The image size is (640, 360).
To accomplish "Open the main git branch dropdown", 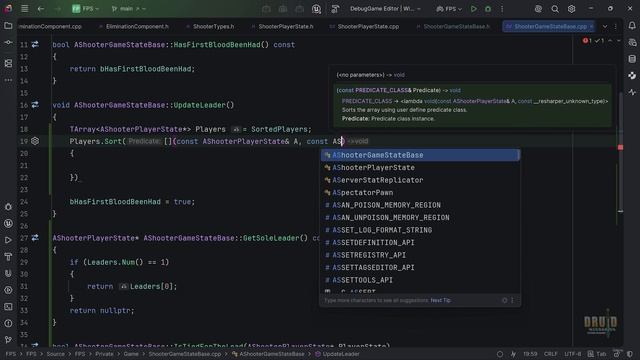I will click(x=129, y=9).
